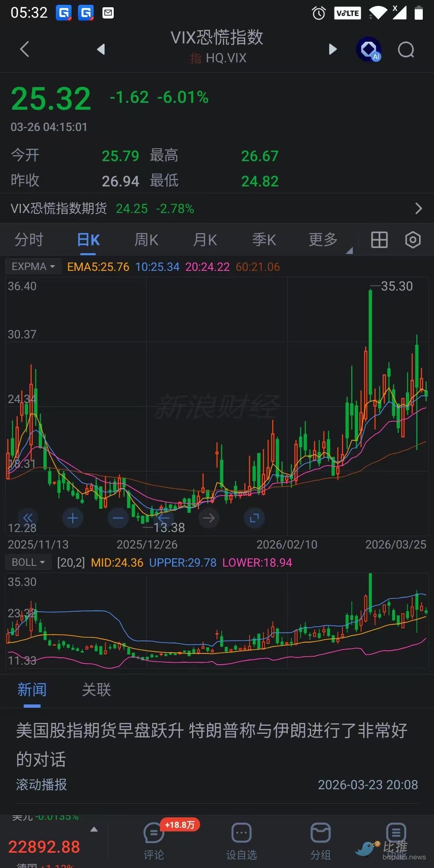Go to previous index with left triangle
Screen dimensions: 434x868
tap(101, 49)
